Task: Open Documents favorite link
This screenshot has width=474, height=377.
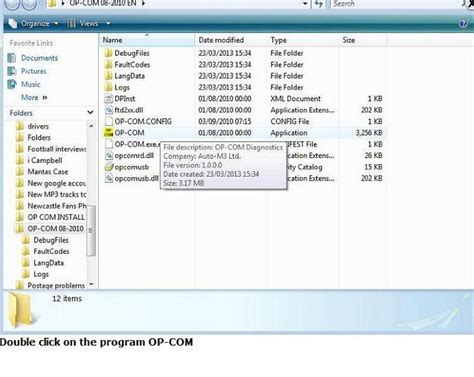Action: (39, 58)
